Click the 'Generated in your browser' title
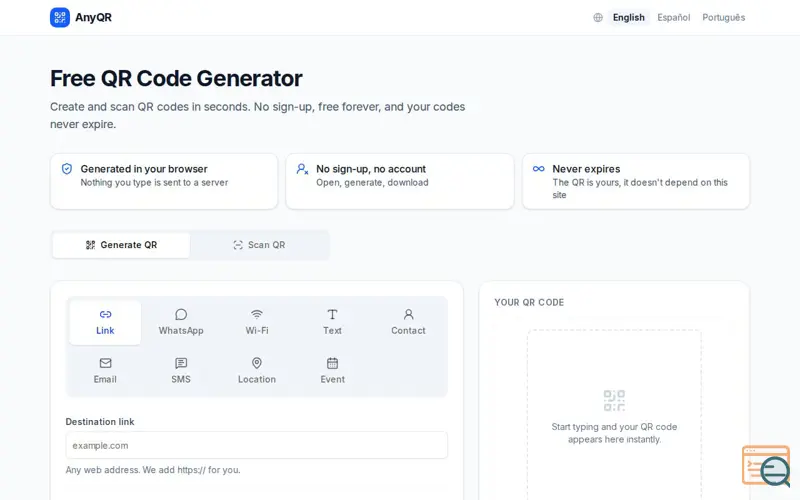 (x=144, y=169)
